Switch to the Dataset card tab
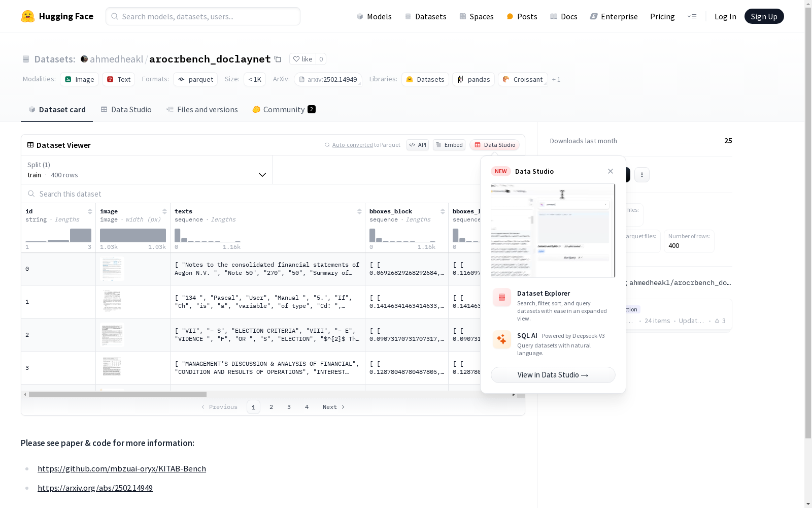The height and width of the screenshot is (508, 812). (57, 110)
